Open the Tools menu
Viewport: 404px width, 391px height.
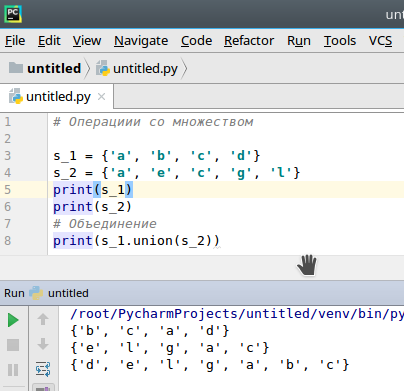click(x=340, y=41)
